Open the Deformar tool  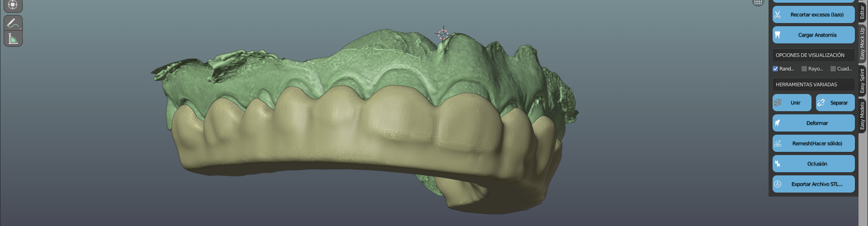coord(813,123)
